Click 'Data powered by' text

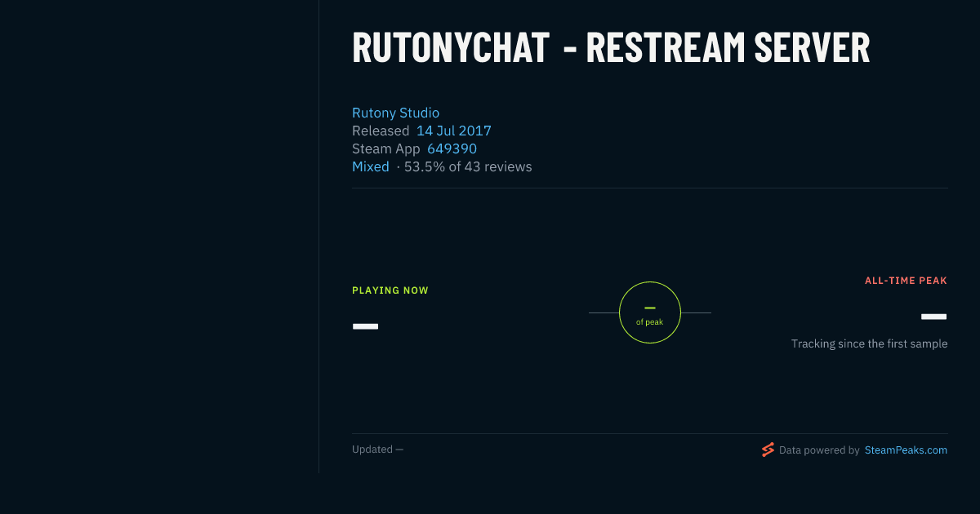[819, 450]
